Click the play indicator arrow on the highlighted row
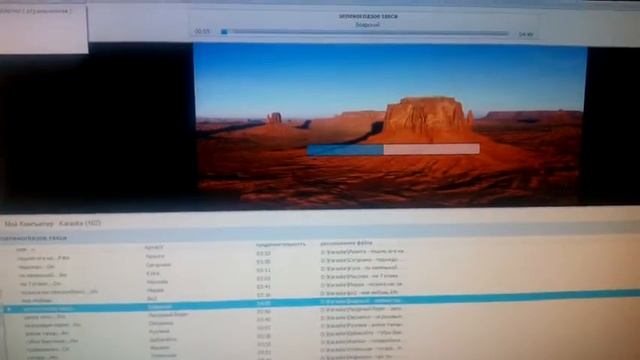The height and width of the screenshot is (360, 640). pos(8,309)
